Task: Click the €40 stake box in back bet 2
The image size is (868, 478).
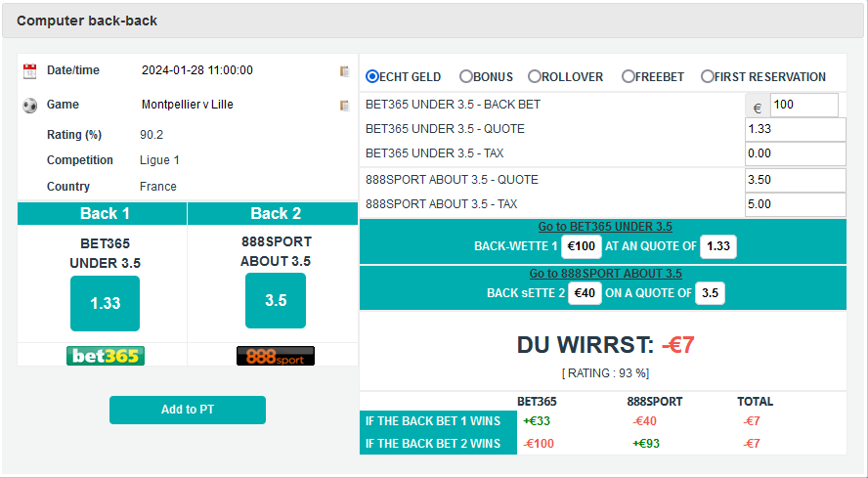Action: [585, 293]
